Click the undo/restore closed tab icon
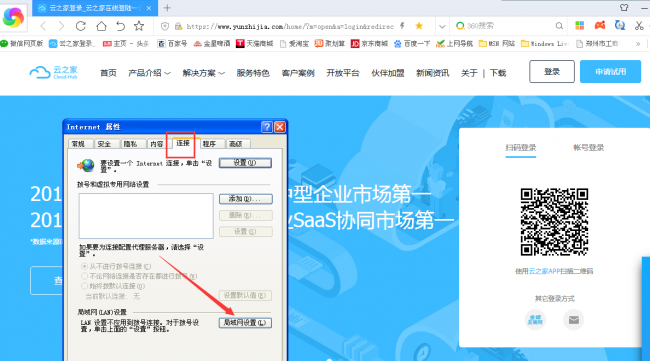Image resolution: width=650 pixels, height=361 pixels. [120, 26]
